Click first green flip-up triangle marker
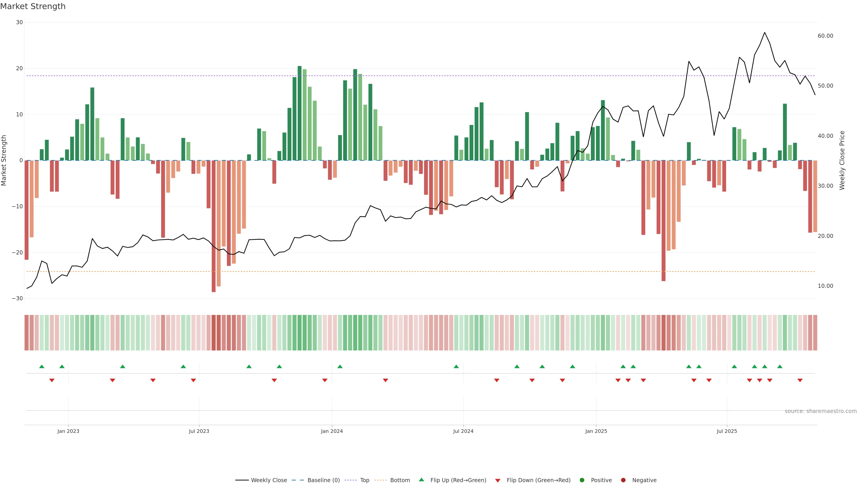The width and height of the screenshot is (868, 488). [42, 366]
